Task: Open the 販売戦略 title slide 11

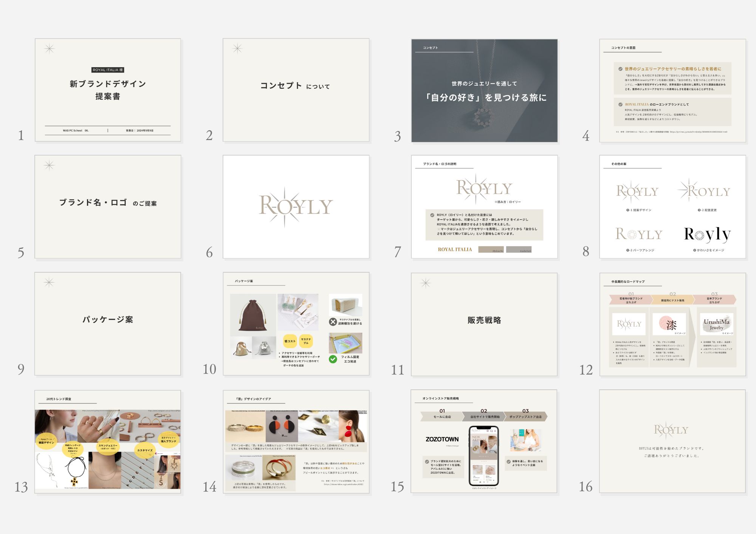Action: click(x=484, y=324)
